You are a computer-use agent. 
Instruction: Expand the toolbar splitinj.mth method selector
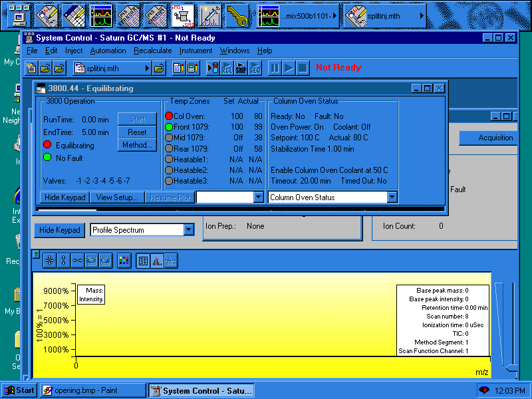[x=147, y=68]
